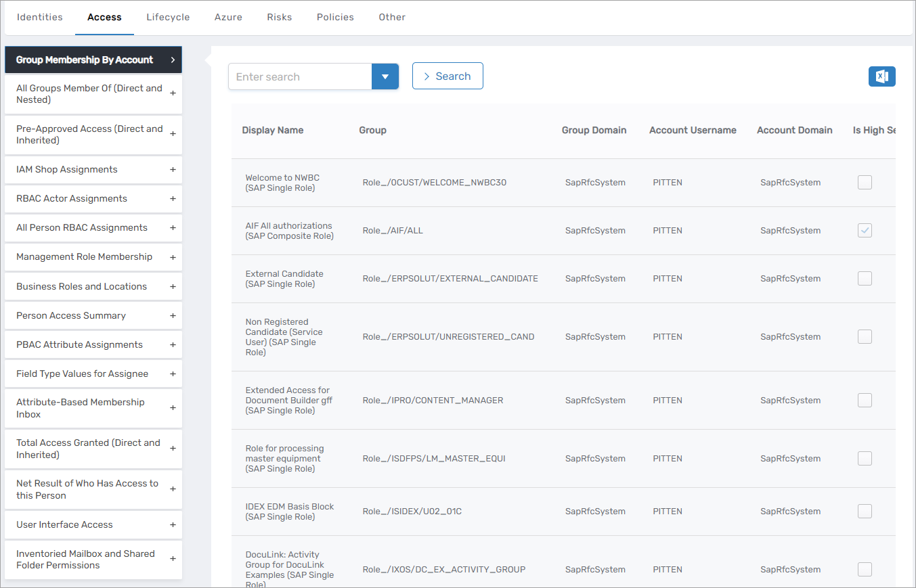Check high security box for Welcome to NWBC row
The height and width of the screenshot is (588, 916).
tap(865, 183)
